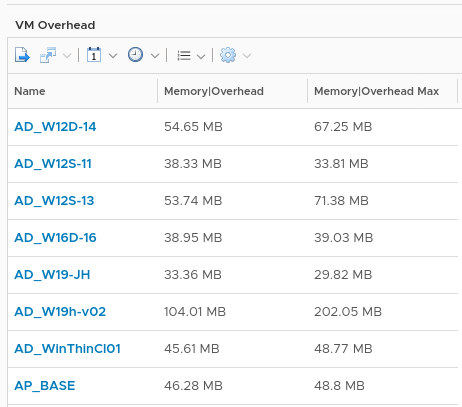Click the perform multi-select interaction icon

coord(48,55)
